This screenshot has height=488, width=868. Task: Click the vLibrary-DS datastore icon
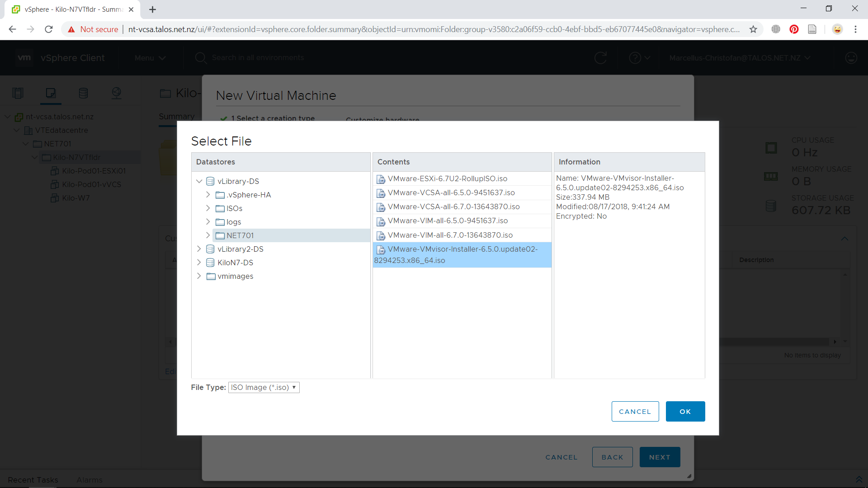[x=210, y=181]
